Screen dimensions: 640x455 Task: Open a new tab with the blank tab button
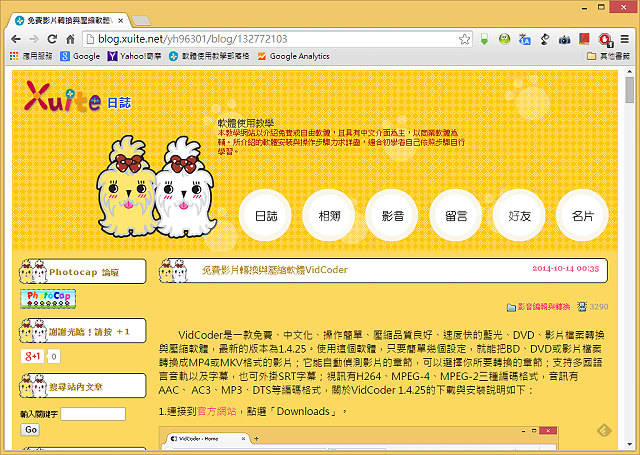(141, 20)
